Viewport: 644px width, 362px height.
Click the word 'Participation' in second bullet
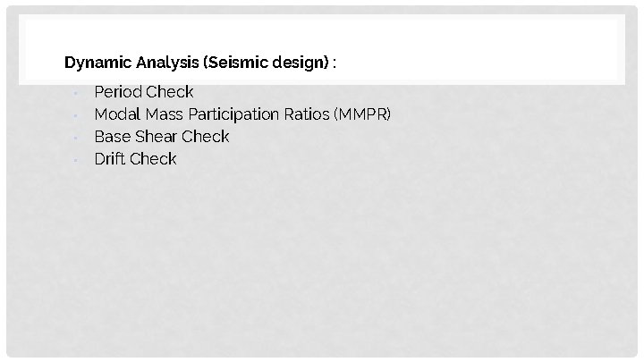(233, 114)
